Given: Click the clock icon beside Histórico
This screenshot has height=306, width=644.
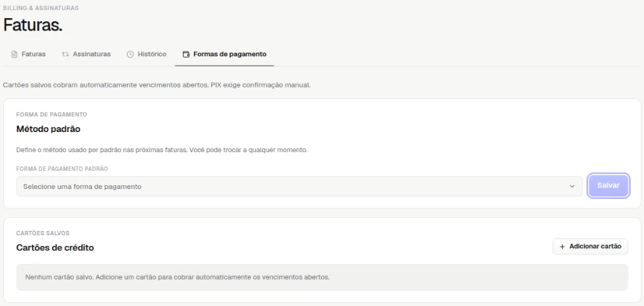Looking at the screenshot, I should [130, 54].
